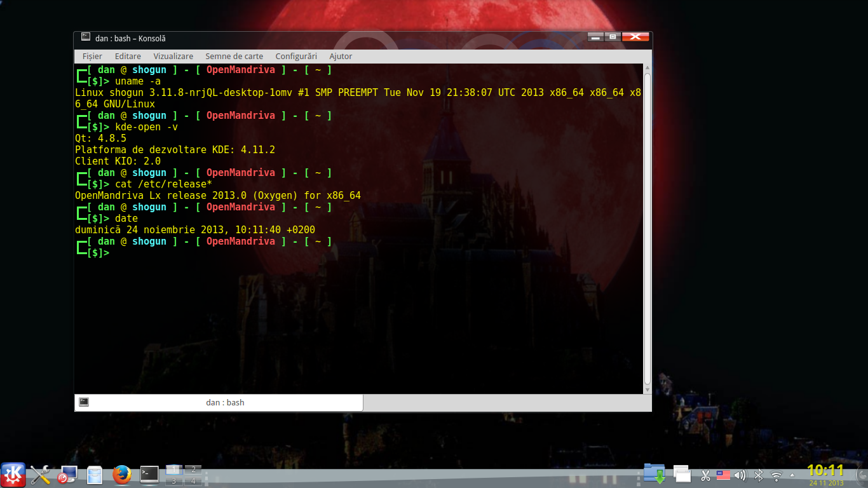Maximize the Konsole window
Viewport: 868px width, 488px height.
coord(613,37)
